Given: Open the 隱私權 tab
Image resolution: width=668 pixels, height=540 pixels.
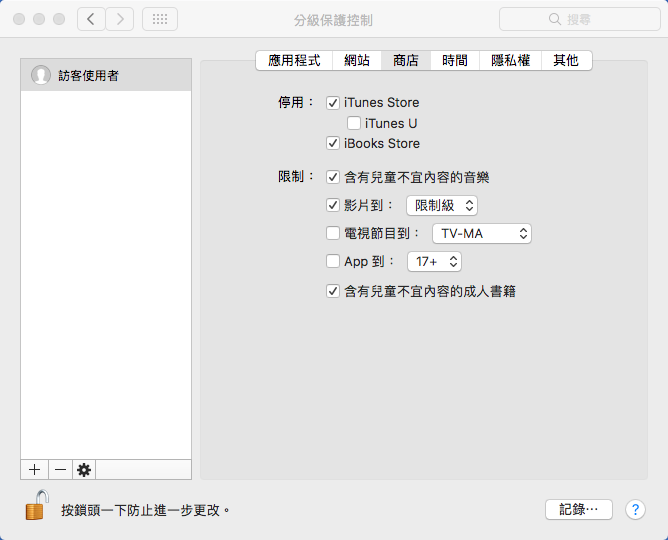Looking at the screenshot, I should (x=510, y=60).
